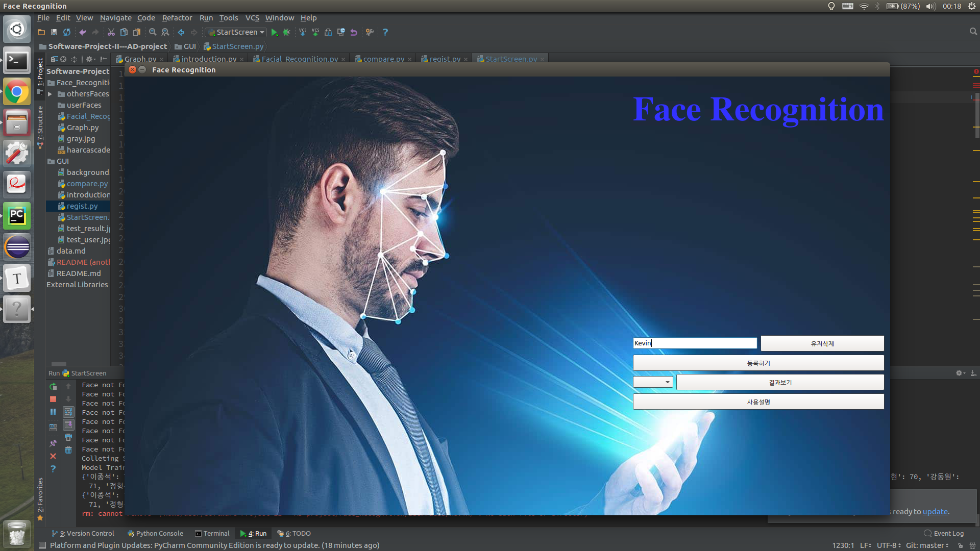Toggle the soft-wrap button in the Run panel

click(68, 412)
